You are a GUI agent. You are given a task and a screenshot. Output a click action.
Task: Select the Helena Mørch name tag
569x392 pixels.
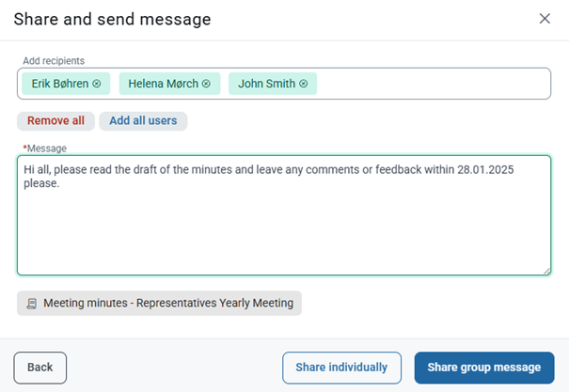(169, 84)
